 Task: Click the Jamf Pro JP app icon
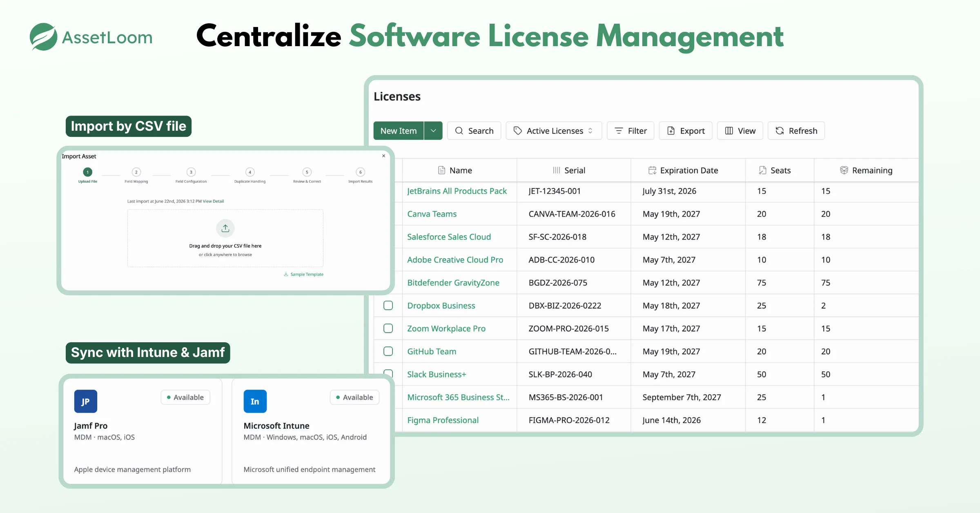[x=86, y=401]
